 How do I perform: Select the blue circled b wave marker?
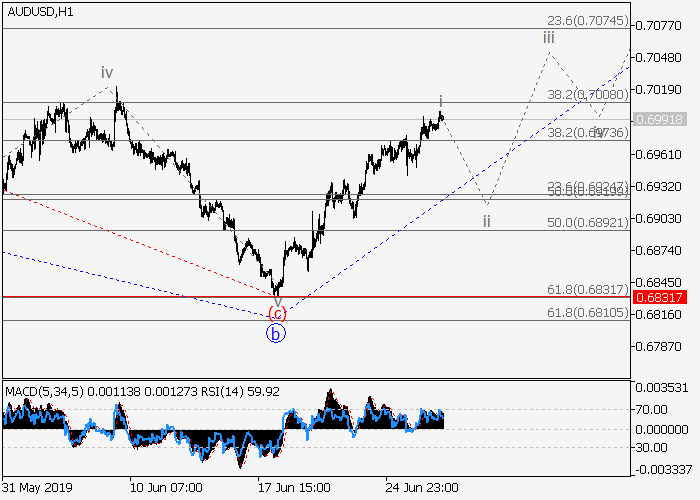(276, 334)
